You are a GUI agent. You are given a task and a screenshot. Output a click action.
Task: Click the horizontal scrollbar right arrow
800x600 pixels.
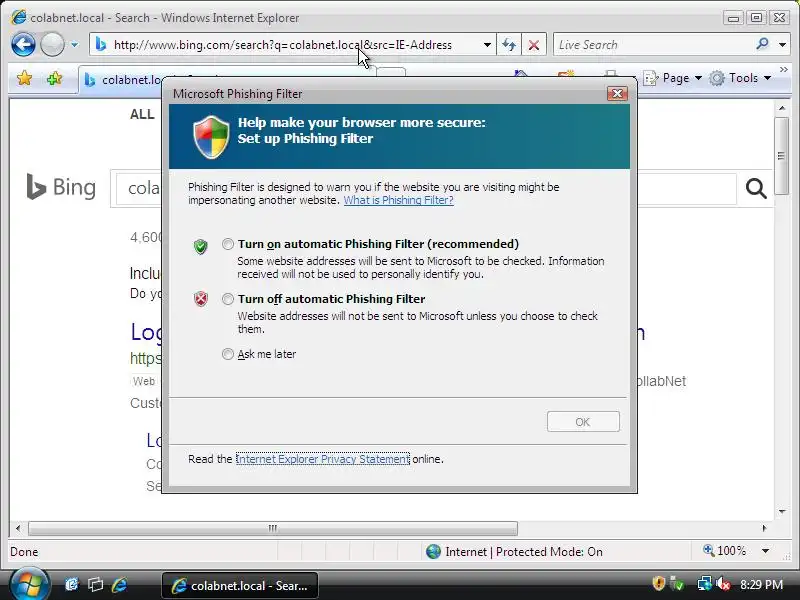764,528
